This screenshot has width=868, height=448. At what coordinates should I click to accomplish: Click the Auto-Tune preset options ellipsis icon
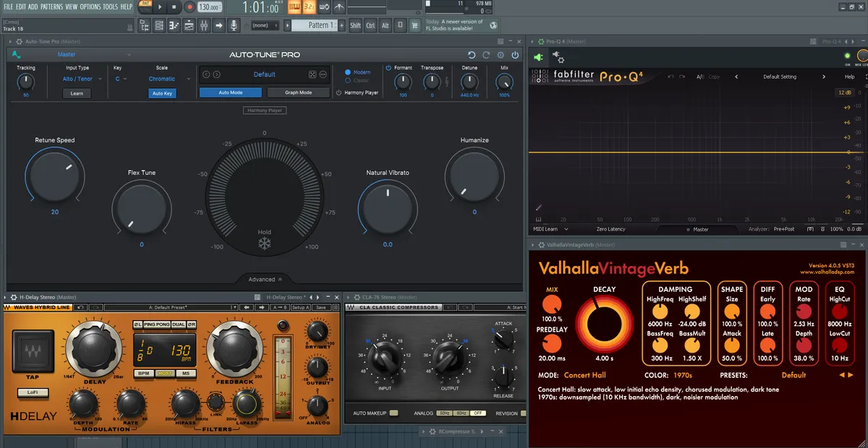[x=323, y=74]
